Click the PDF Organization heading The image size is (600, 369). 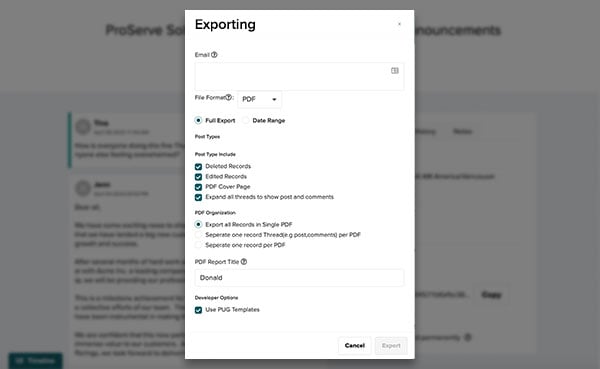(215, 213)
